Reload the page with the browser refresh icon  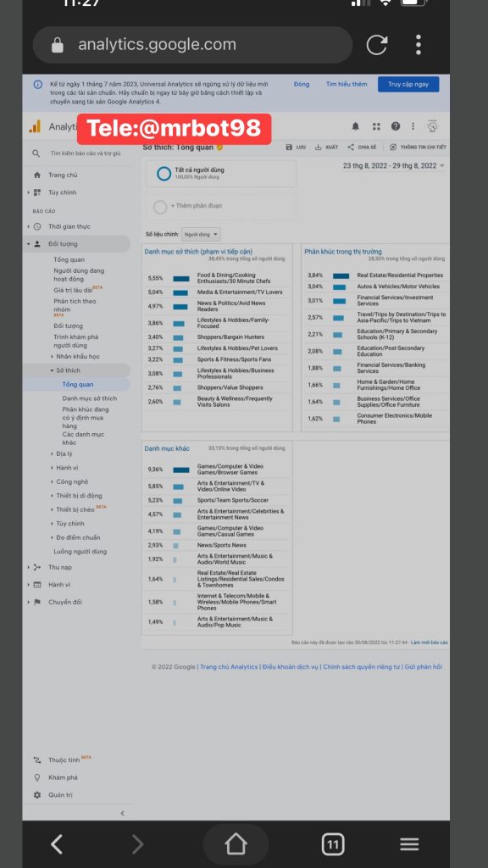[x=377, y=45]
